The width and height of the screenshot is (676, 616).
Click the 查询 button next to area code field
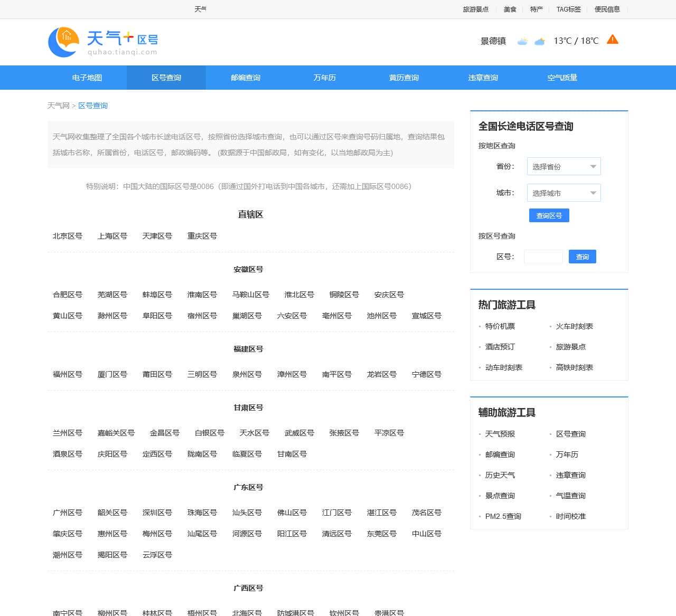(582, 257)
